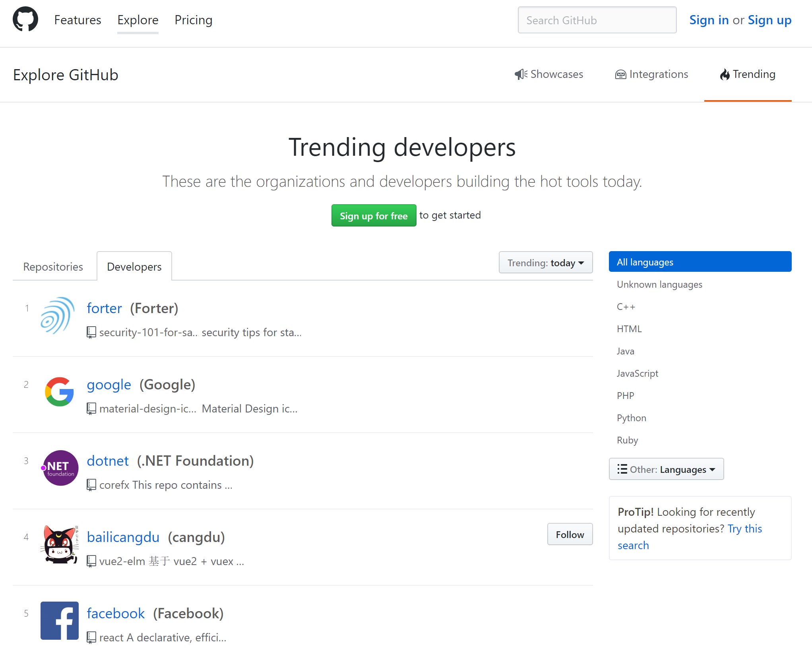Image resolution: width=812 pixels, height=660 pixels.
Task: Follow the bailicangdu developer
Action: [x=570, y=534]
